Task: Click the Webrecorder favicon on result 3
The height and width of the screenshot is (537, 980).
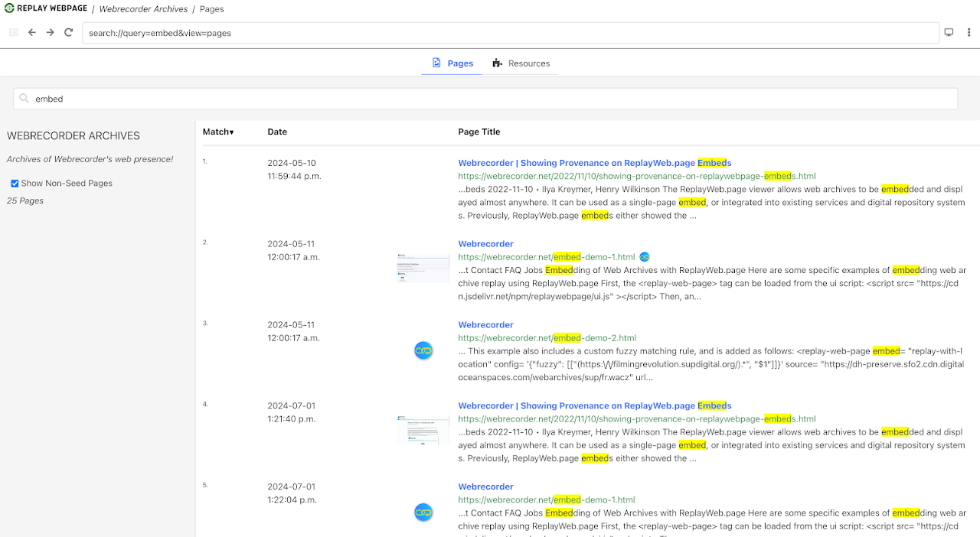Action: point(423,350)
